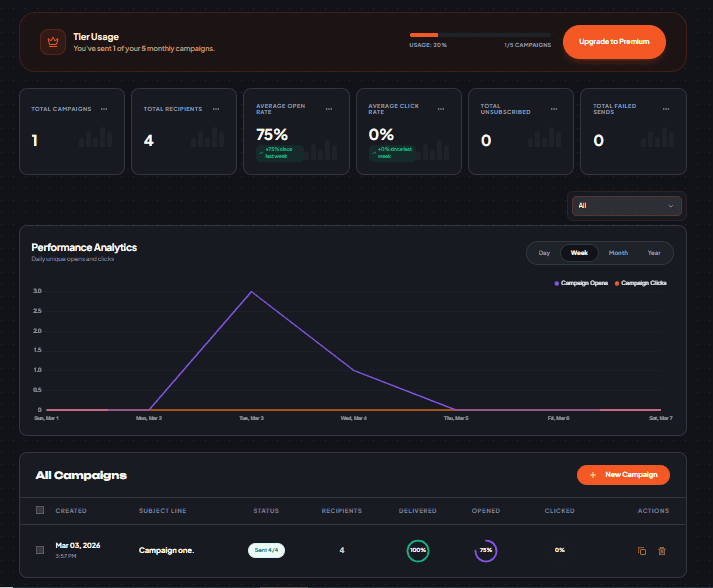Open Total Recipients card options menu
The image size is (713, 588).
point(216,109)
